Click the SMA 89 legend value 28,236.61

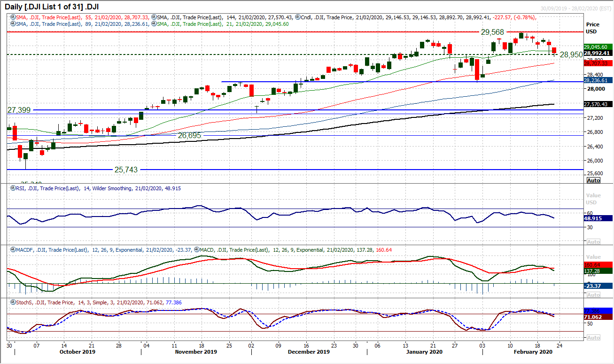pos(135,23)
